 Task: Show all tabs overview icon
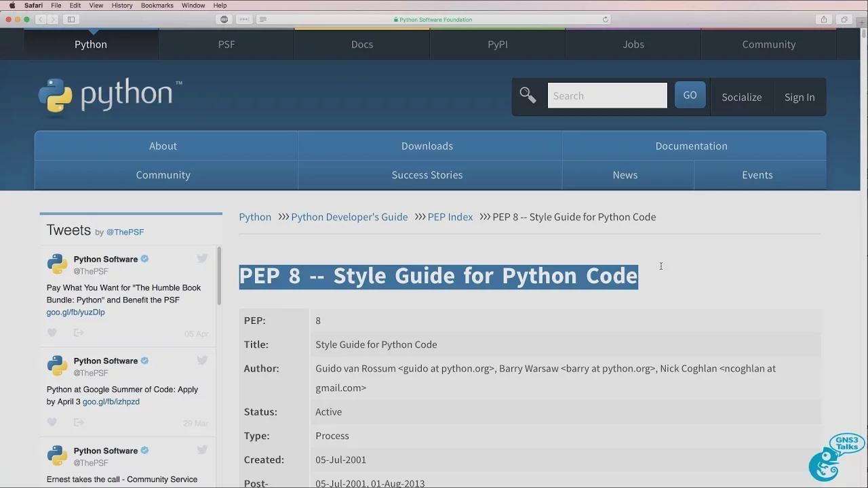844,20
